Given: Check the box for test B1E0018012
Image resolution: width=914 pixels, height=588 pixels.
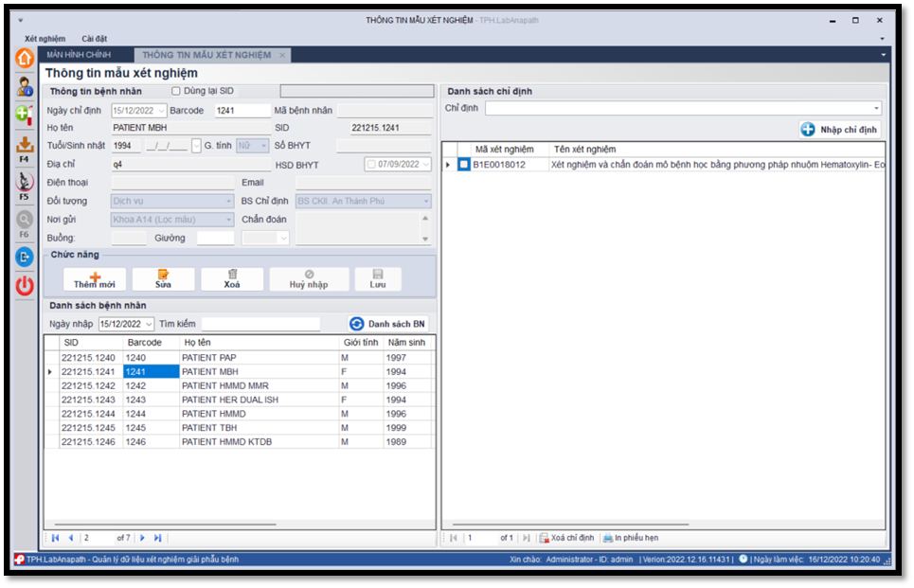Looking at the screenshot, I should (463, 165).
